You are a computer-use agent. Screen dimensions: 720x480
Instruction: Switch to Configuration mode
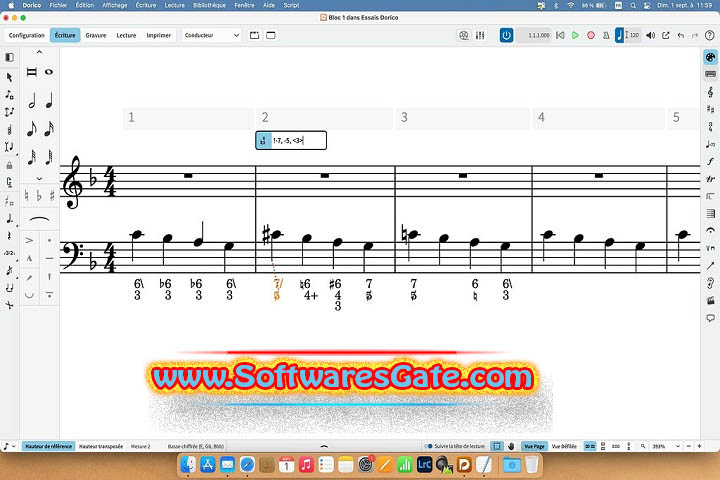tap(27, 35)
